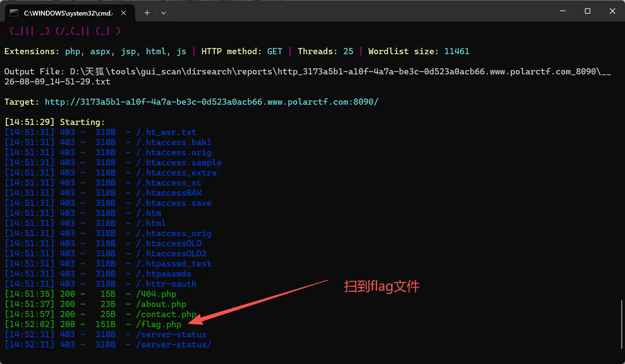Image resolution: width=625 pixels, height=364 pixels.
Task: Maximize the terminal window
Action: pyautogui.click(x=587, y=11)
